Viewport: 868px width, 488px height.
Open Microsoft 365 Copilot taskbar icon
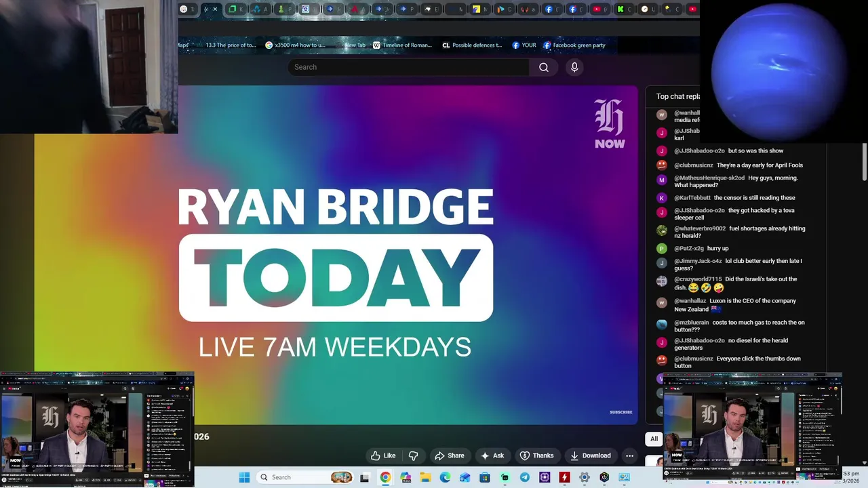coord(406,477)
